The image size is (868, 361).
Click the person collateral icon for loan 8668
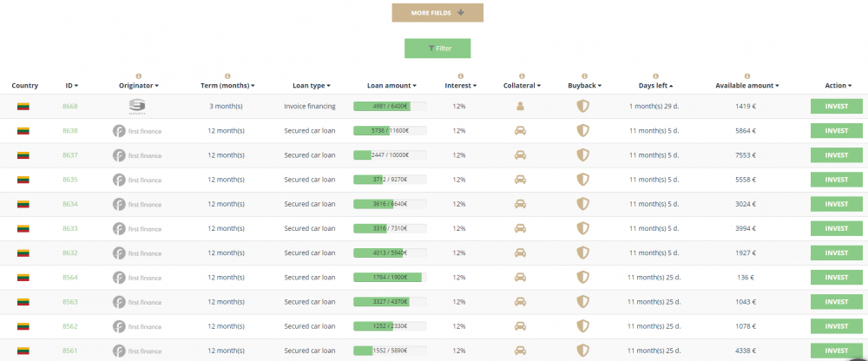click(x=521, y=106)
